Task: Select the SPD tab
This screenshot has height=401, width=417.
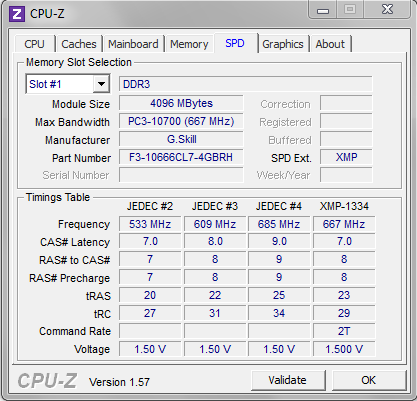Action: [x=235, y=43]
